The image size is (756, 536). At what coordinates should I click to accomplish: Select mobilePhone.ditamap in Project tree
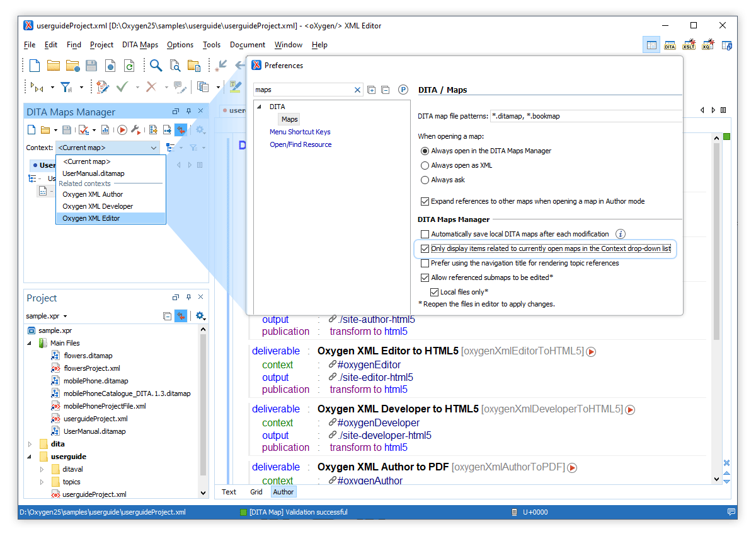click(96, 381)
